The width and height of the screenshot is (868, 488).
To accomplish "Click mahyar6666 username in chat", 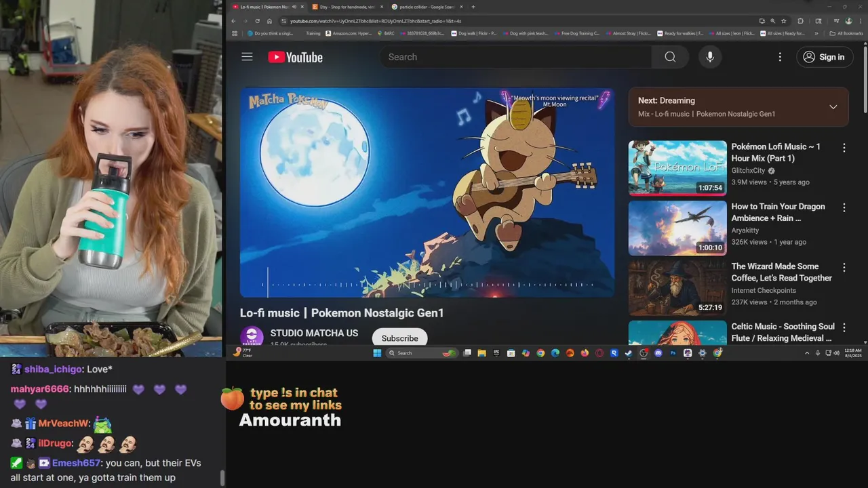I will [40, 389].
